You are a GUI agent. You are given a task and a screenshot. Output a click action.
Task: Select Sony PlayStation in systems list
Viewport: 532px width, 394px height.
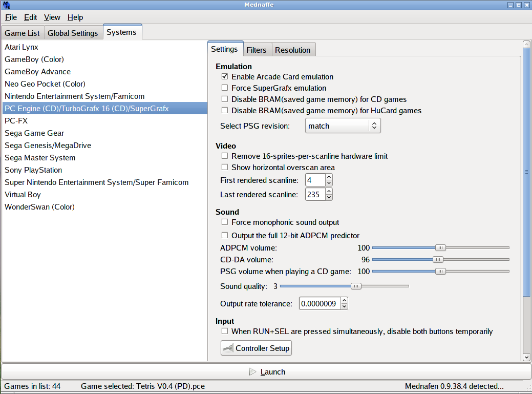33,170
